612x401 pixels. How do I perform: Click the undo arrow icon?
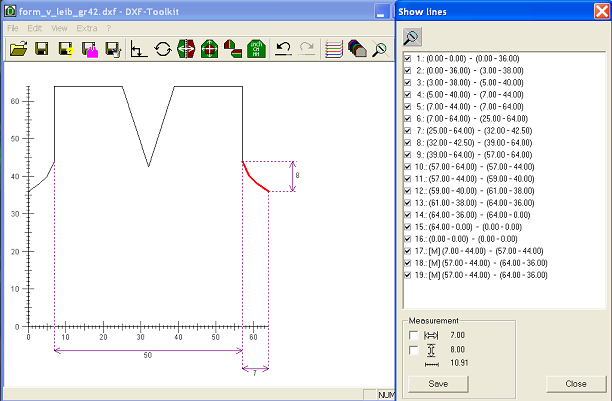283,48
